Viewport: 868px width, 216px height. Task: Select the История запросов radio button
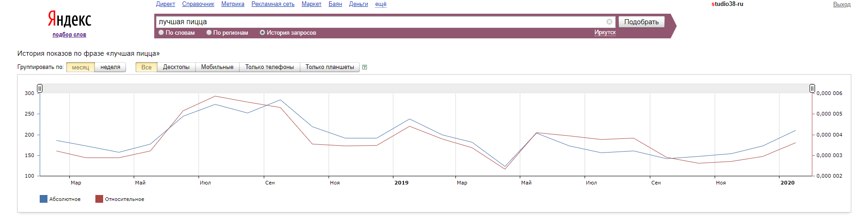click(262, 33)
